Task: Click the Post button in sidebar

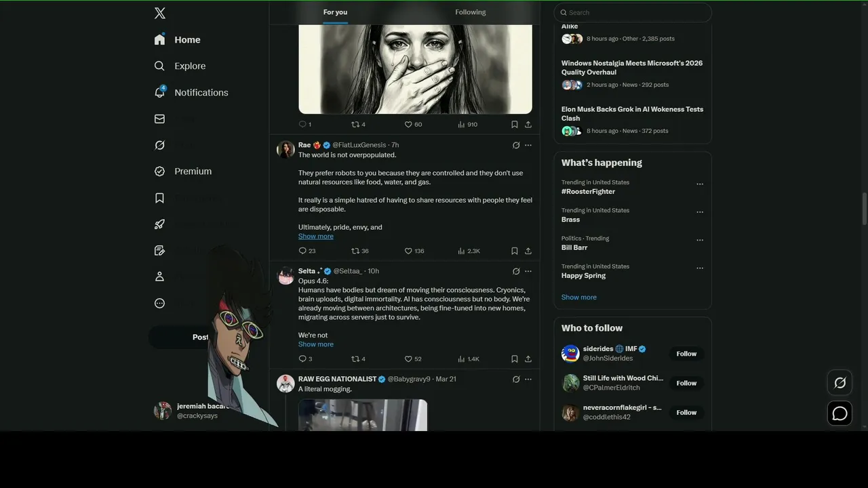Action: coord(201,337)
